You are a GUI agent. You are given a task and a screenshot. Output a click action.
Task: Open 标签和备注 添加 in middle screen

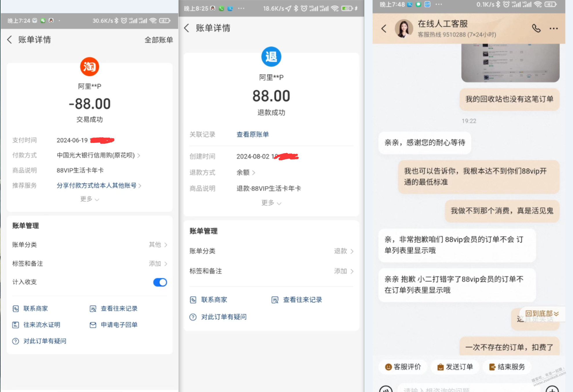(271, 271)
